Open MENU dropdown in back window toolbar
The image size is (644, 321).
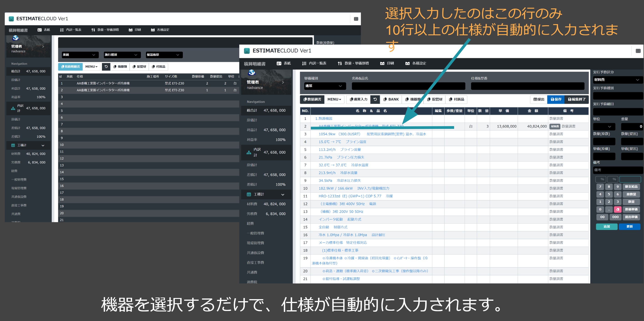(91, 66)
